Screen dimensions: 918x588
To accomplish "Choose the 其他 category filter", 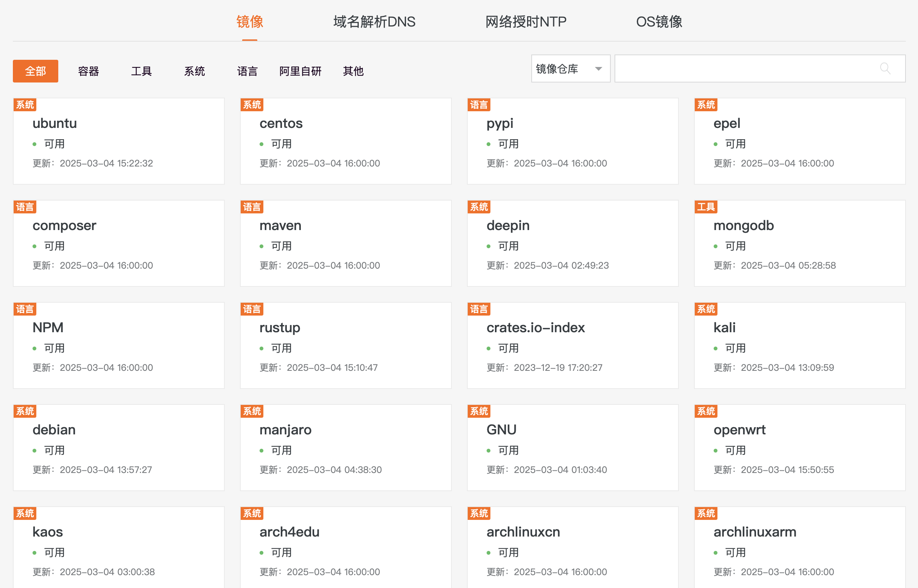I will click(353, 71).
